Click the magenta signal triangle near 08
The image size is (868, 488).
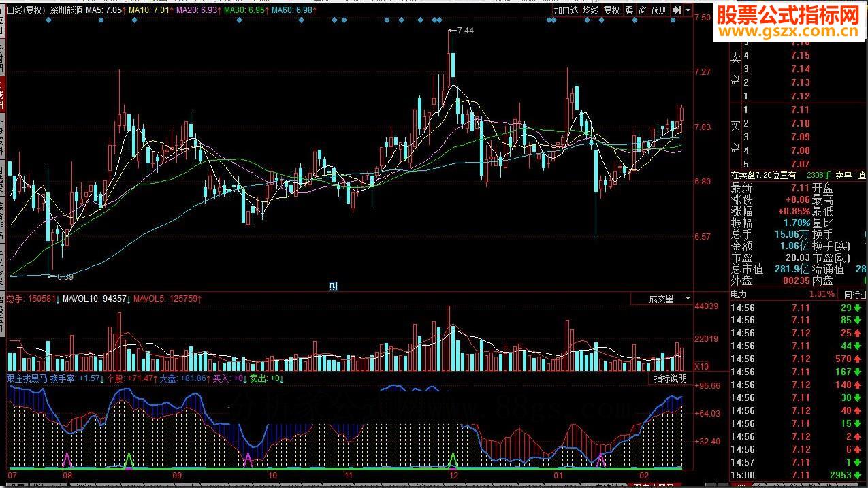click(67, 460)
